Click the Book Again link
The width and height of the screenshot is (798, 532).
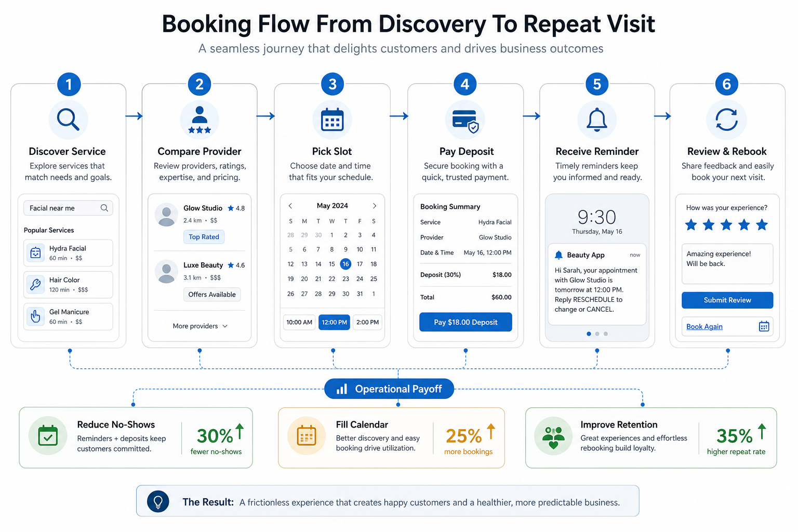click(704, 326)
